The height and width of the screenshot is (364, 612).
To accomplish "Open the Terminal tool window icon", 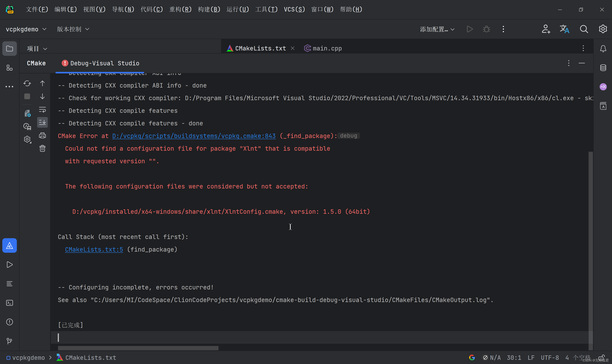I will tap(9, 303).
